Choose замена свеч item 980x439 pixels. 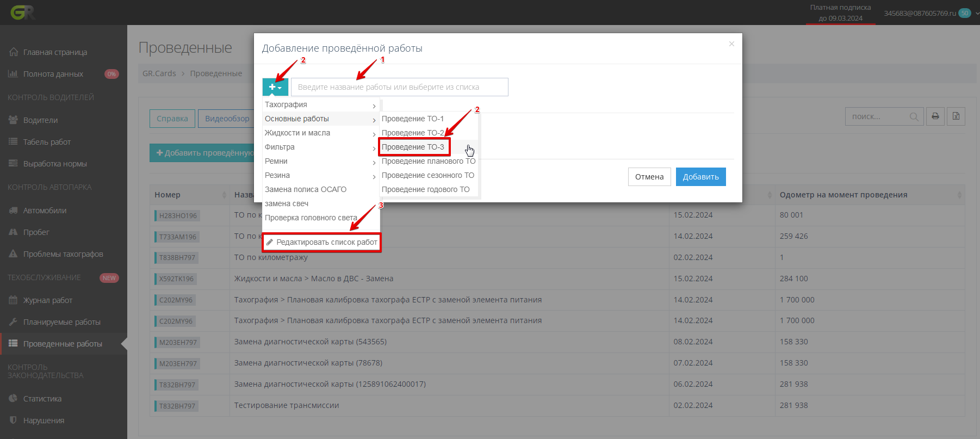(x=320, y=203)
